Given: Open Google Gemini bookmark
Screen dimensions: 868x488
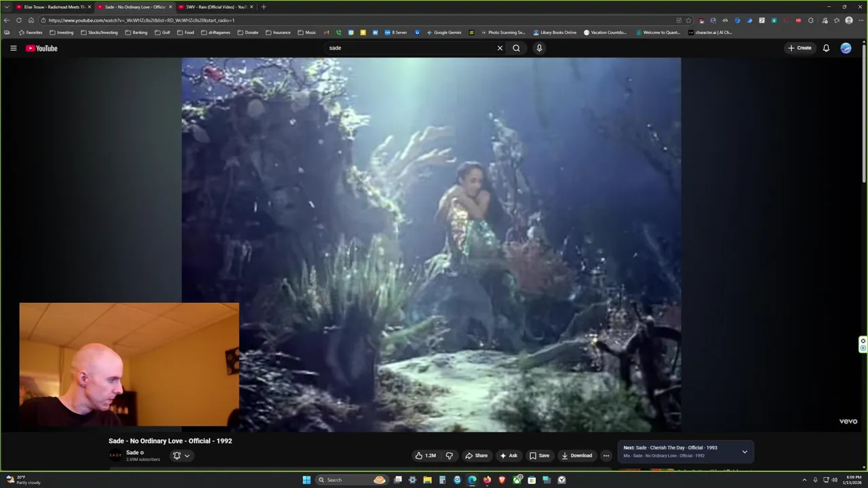Looking at the screenshot, I should [443, 33].
